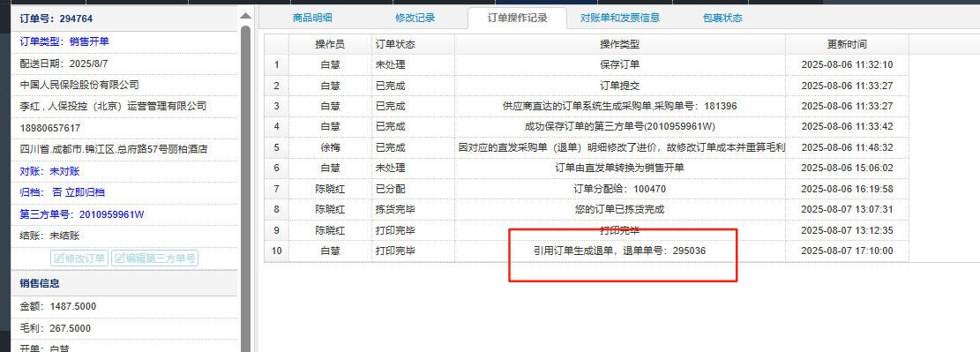Viewport: 980px width, 352px height.
Task: Click the 退单单号：295036 cell
Action: click(x=619, y=251)
